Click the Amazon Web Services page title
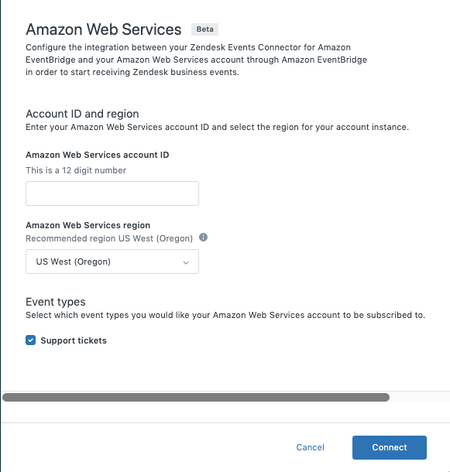This screenshot has width=450, height=472. [104, 29]
